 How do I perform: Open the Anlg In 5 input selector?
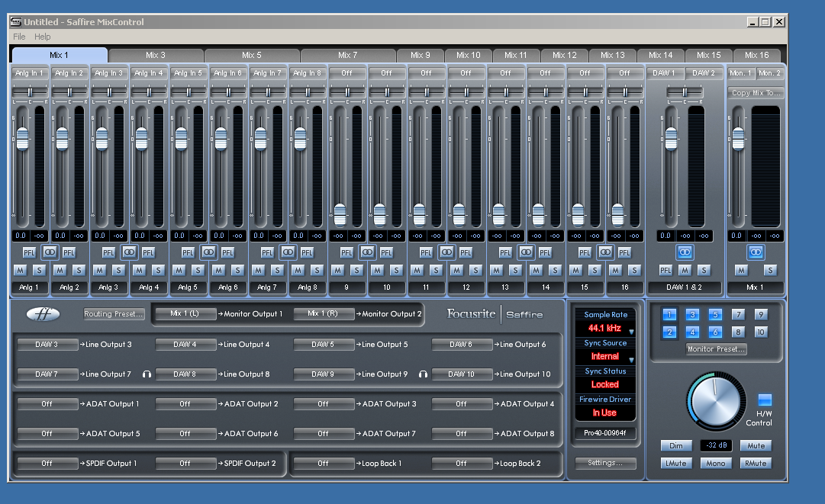click(188, 73)
